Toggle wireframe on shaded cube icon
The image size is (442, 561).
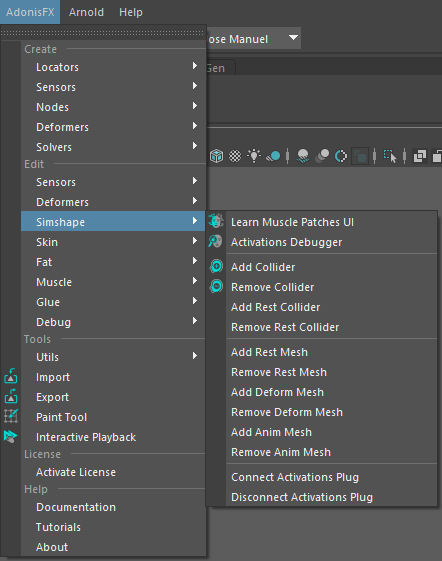(217, 156)
